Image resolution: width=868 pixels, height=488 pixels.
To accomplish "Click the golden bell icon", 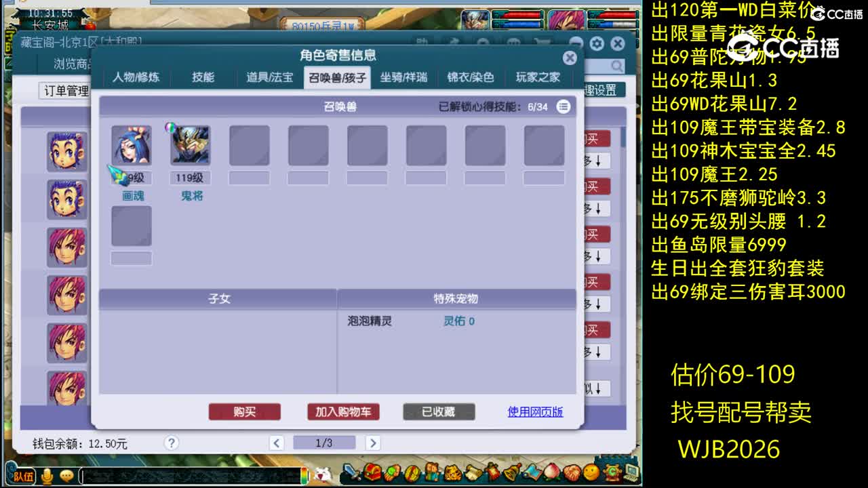I will point(513,472).
